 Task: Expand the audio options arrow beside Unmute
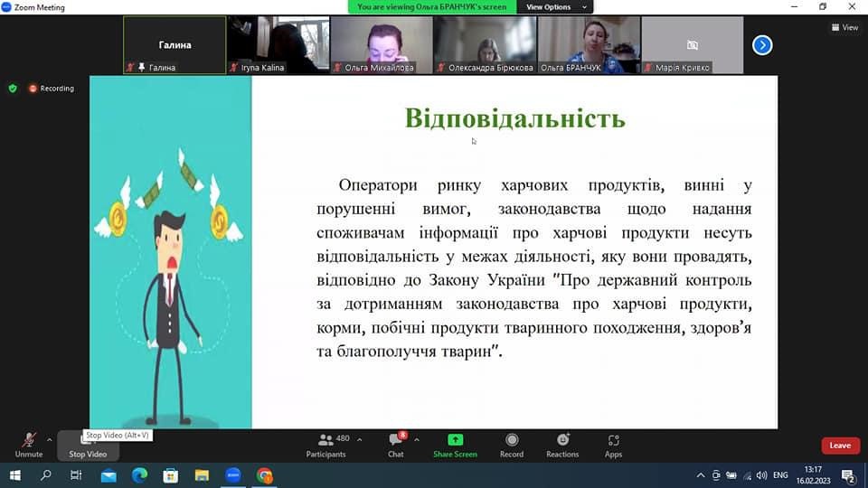49,440
